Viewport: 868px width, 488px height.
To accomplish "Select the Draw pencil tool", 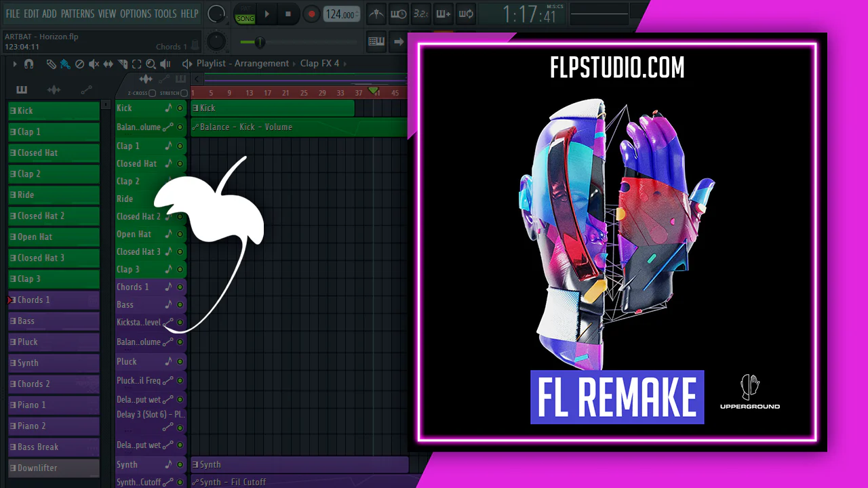I will tap(52, 64).
